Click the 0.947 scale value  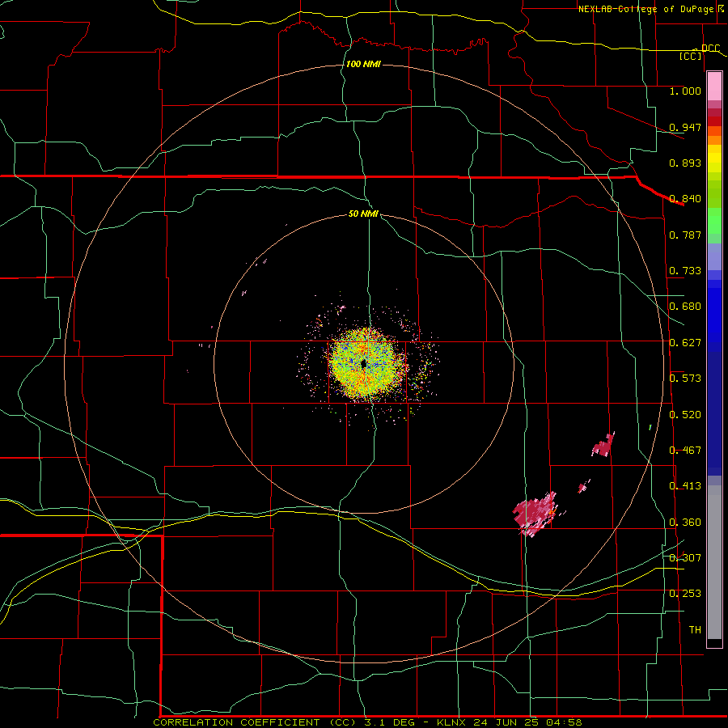(x=685, y=127)
